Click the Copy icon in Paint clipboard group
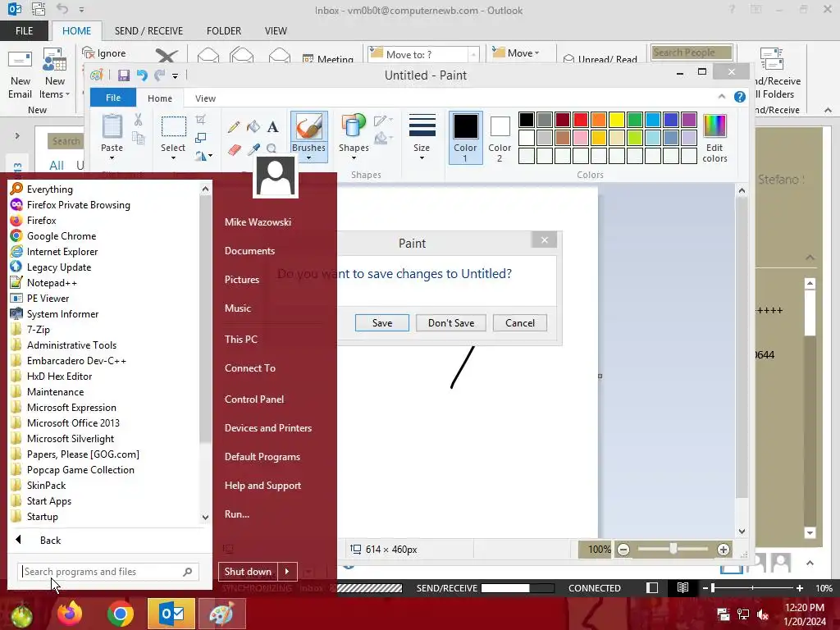 [x=138, y=139]
